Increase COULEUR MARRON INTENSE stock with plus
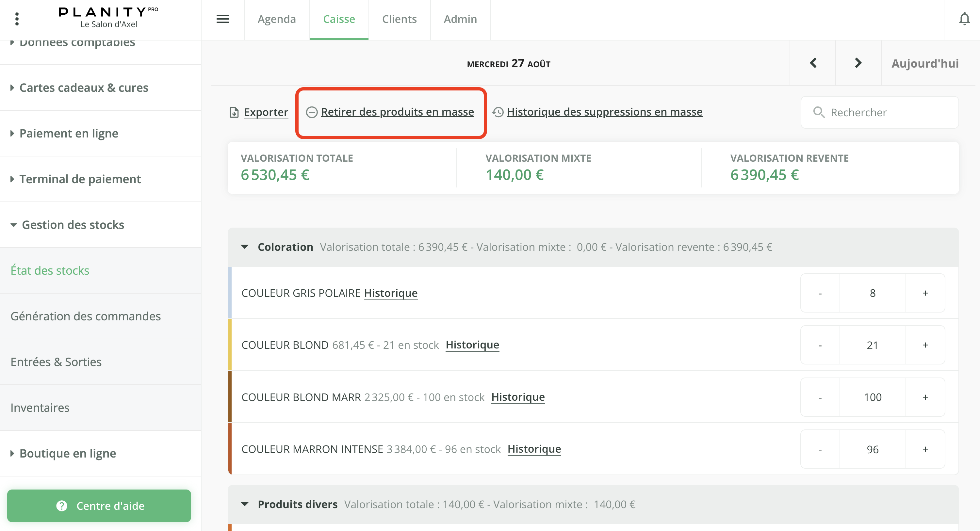 (x=925, y=449)
